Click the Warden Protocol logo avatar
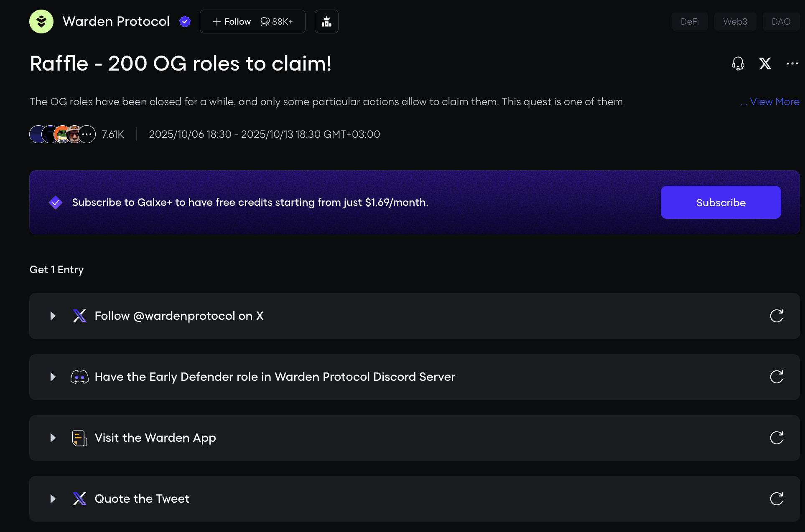 (41, 21)
